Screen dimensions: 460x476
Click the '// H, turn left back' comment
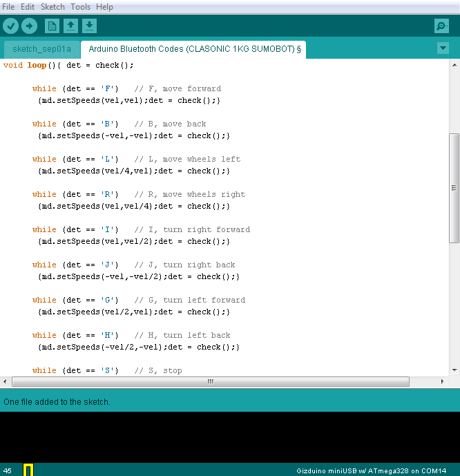click(x=182, y=335)
